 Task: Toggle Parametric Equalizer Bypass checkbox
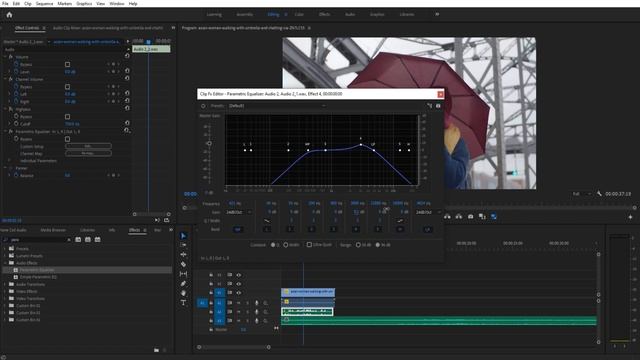pos(67,139)
